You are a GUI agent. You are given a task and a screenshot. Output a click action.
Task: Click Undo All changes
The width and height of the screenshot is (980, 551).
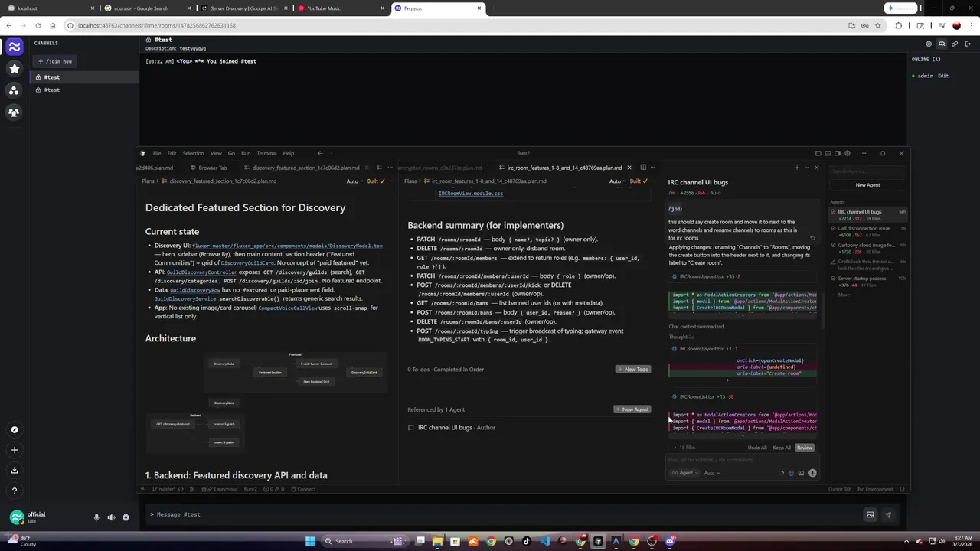pos(756,448)
